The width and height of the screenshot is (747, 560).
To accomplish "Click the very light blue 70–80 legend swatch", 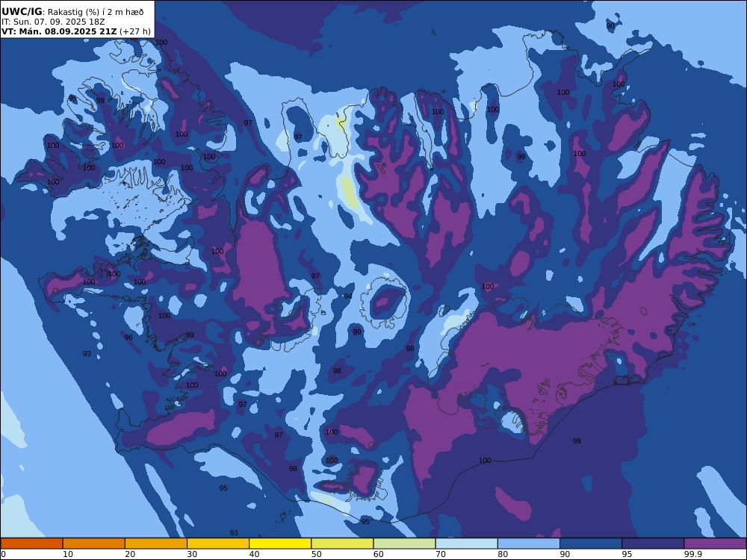I will 467,544.
